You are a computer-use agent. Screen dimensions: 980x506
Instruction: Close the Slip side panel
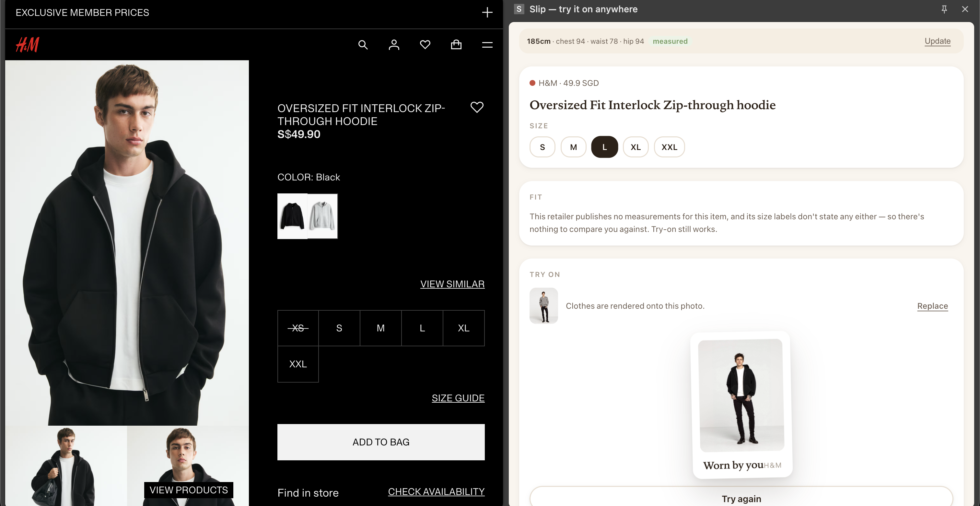[x=965, y=9]
